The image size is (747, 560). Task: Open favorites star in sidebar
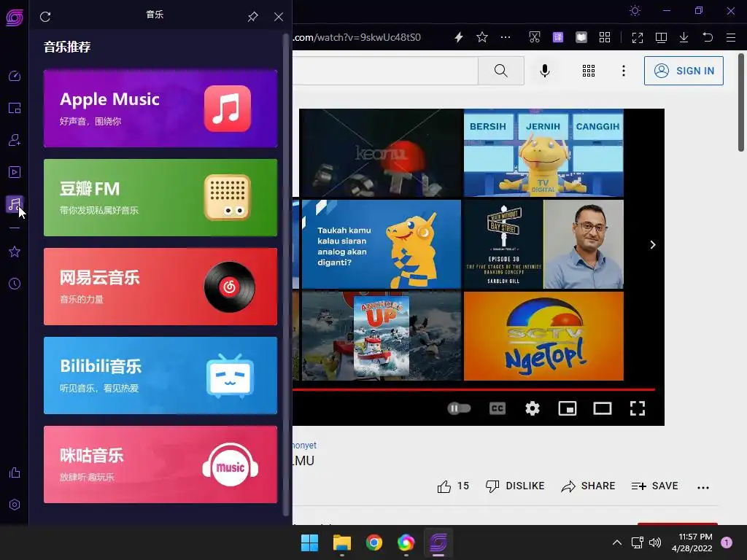click(x=15, y=252)
